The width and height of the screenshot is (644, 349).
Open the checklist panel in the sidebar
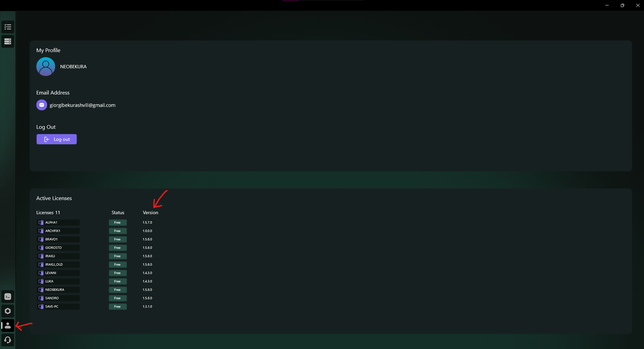[7, 27]
